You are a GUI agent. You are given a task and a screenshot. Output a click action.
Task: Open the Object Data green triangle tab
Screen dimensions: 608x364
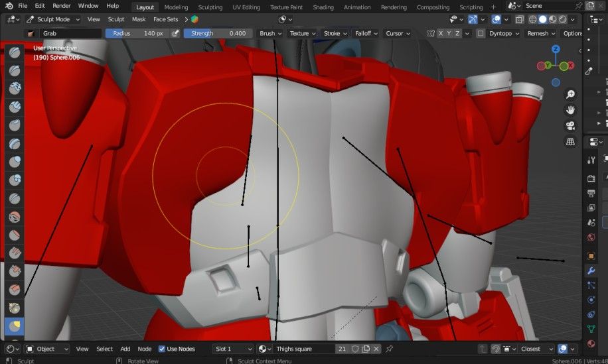tap(591, 329)
